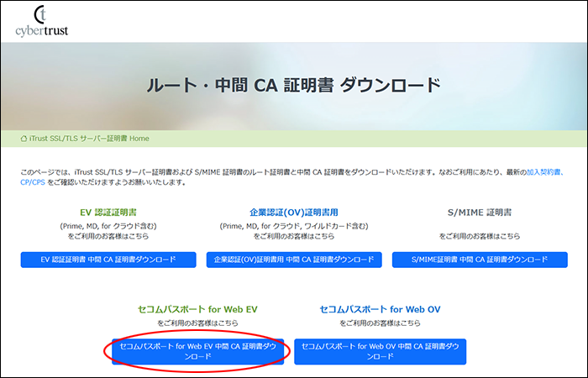
Task: Click the home icon in breadcrumb
Action: (24, 139)
